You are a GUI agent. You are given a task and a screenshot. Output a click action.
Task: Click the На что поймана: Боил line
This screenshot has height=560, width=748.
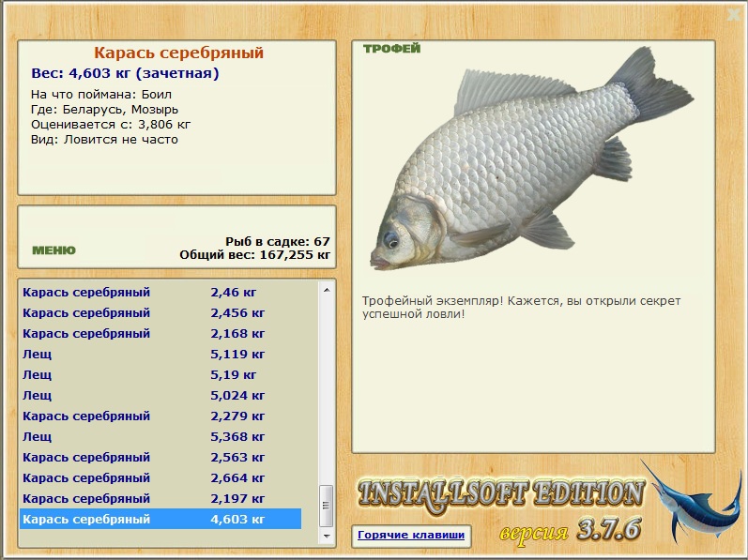(101, 95)
